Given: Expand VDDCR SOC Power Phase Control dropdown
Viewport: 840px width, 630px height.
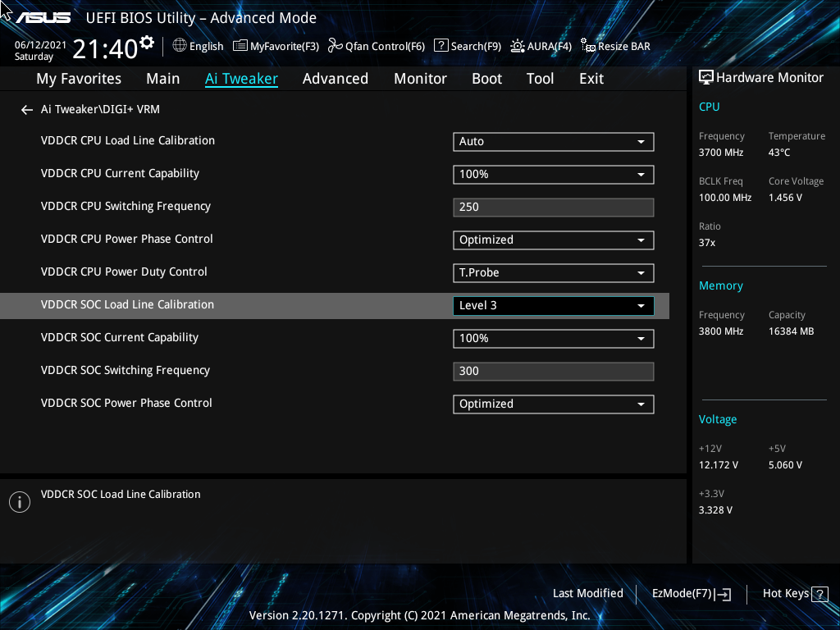Looking at the screenshot, I should 554,404.
